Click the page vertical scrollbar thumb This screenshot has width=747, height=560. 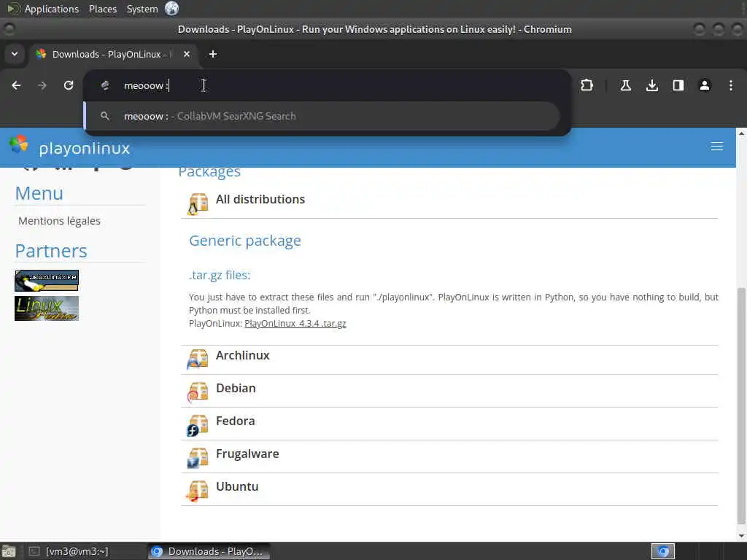(x=741, y=405)
